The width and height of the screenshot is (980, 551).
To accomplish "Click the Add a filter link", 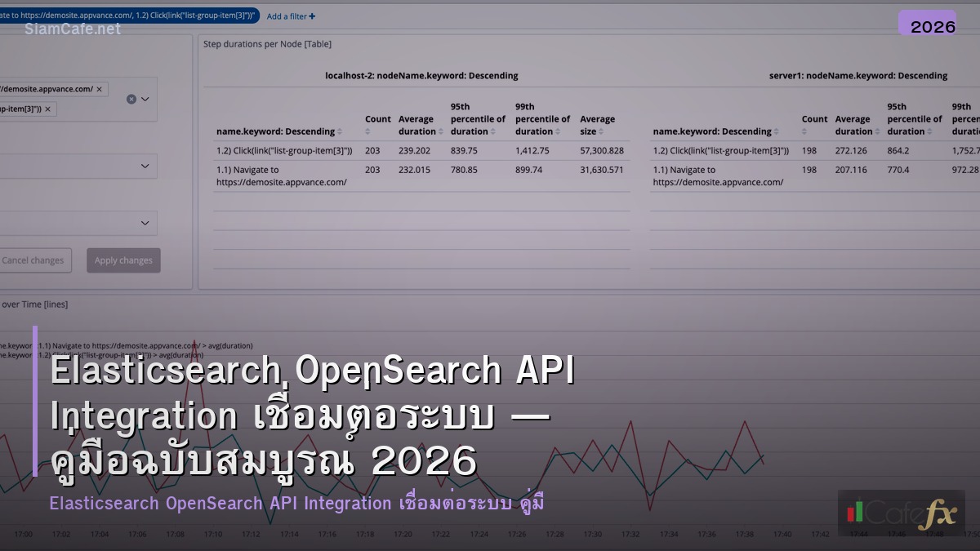I will point(291,16).
